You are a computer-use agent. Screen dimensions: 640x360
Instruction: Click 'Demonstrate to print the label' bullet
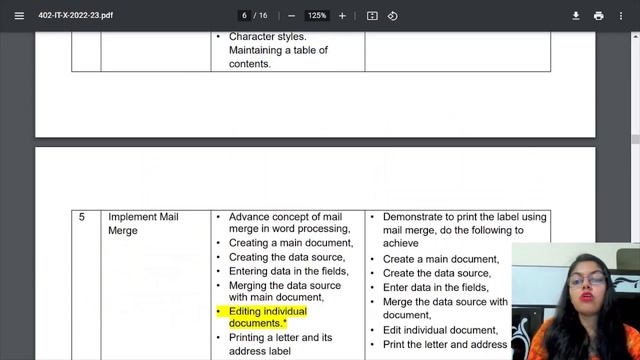click(464, 230)
